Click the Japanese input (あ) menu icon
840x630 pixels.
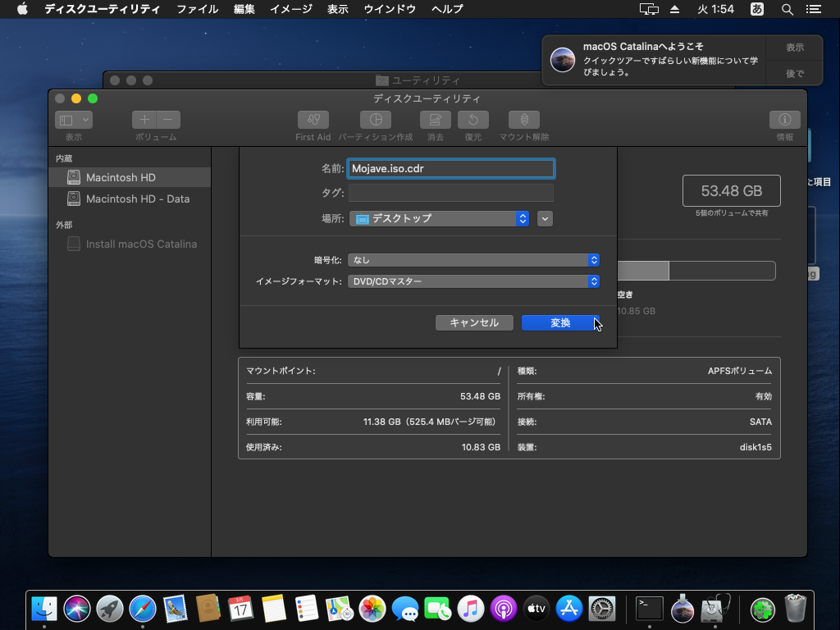[x=757, y=9]
